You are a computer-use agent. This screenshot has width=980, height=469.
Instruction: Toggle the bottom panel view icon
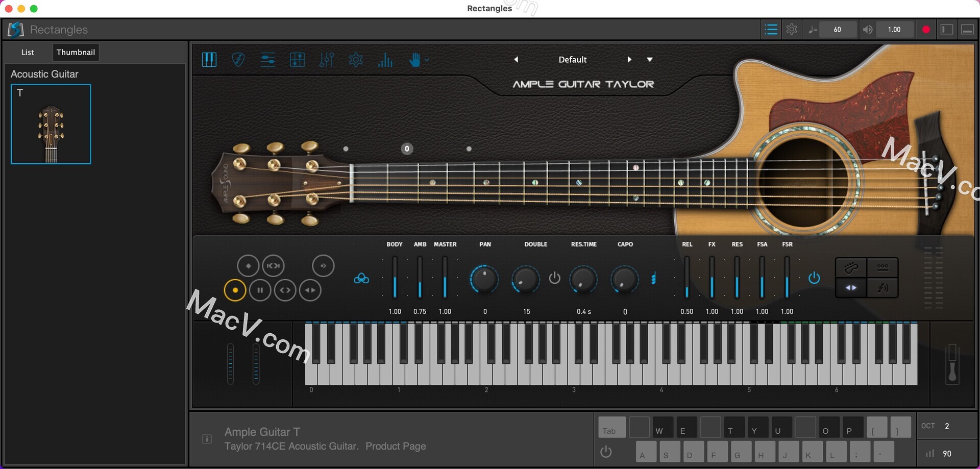967,30
